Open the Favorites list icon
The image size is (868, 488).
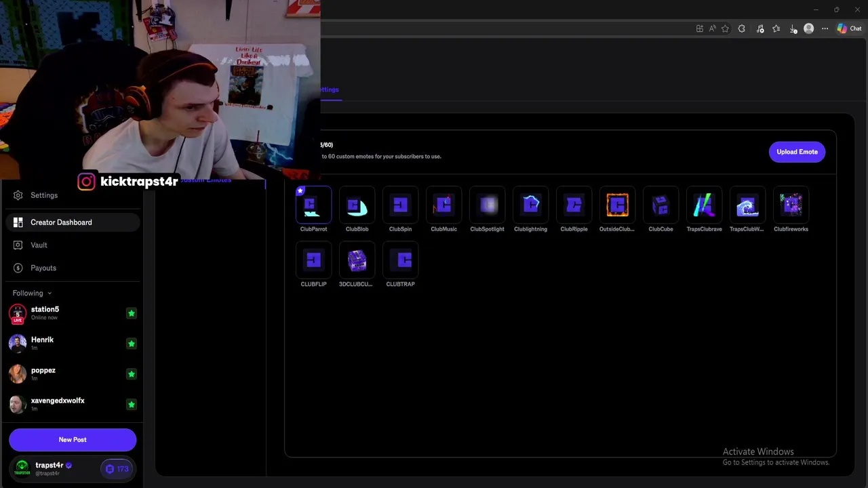pyautogui.click(x=776, y=28)
